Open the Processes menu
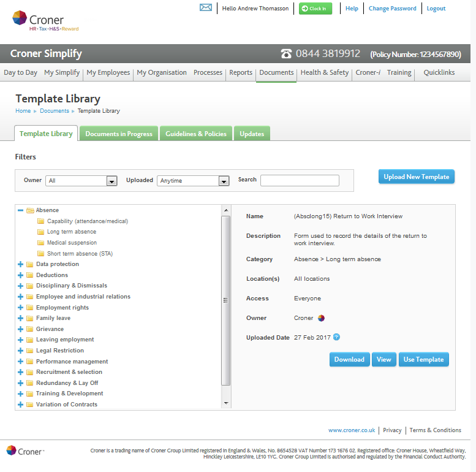 (208, 72)
